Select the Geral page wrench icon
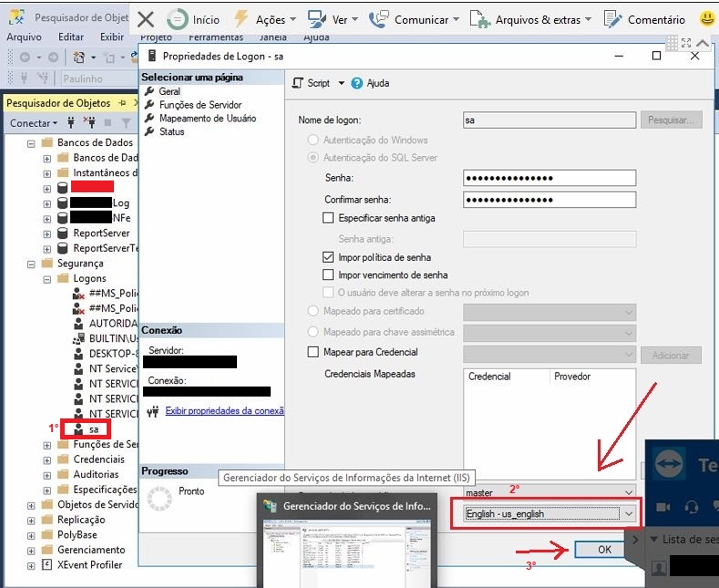719x588 pixels. point(149,91)
